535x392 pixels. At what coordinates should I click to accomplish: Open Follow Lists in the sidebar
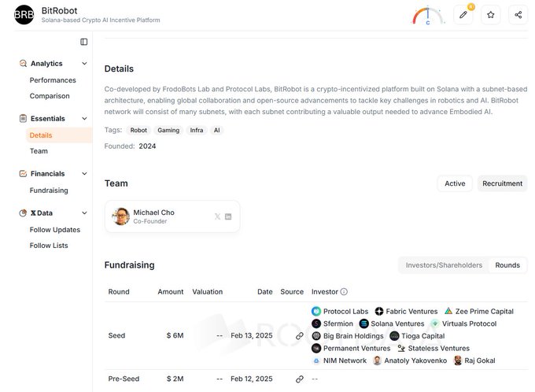49,246
